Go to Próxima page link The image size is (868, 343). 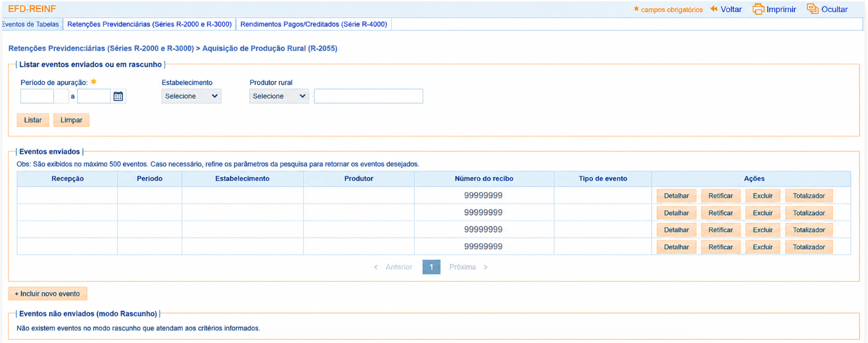(x=468, y=267)
